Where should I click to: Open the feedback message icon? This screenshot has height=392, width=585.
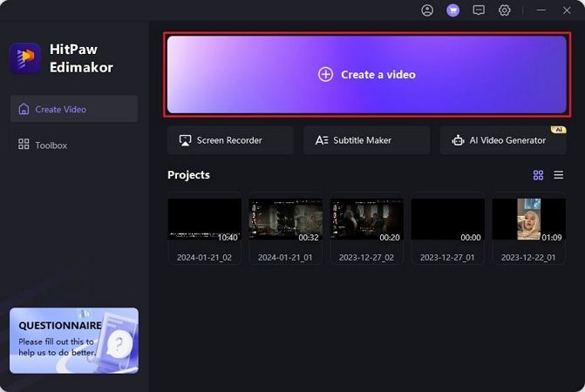(479, 10)
